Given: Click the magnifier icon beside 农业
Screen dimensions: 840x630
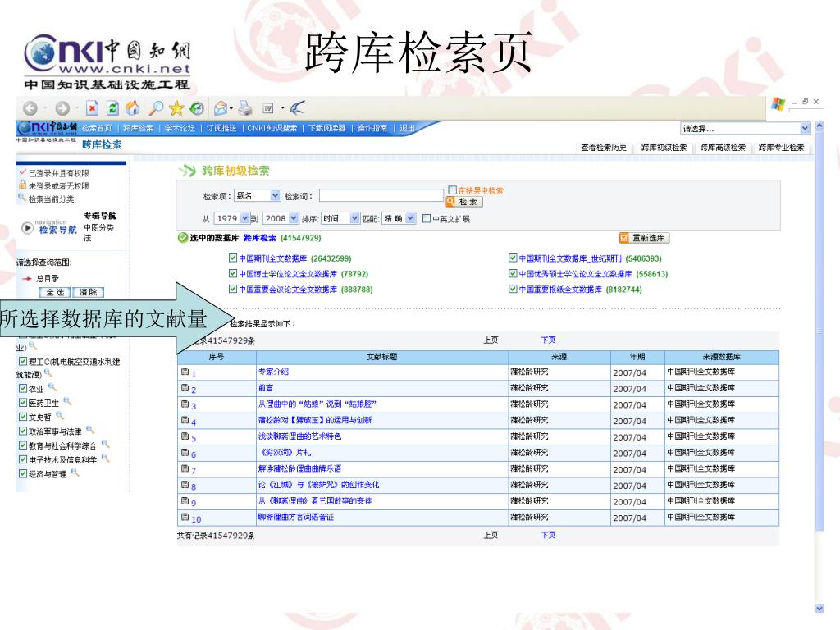Looking at the screenshot, I should click(x=52, y=386).
